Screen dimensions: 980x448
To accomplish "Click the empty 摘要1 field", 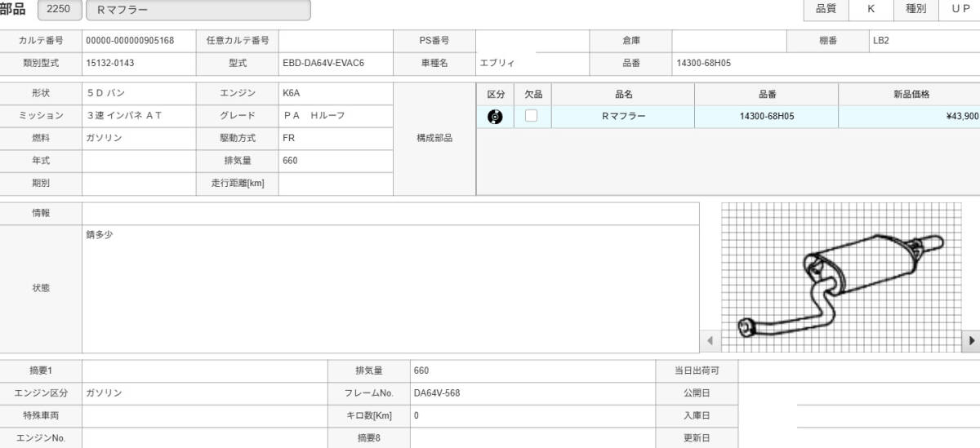I will [204, 370].
